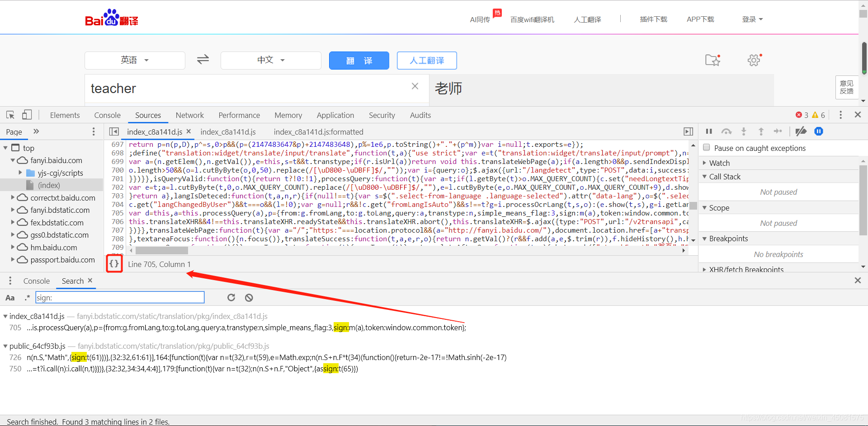Click step into next function call
Viewport: 868px width, 426px height.
[744, 131]
